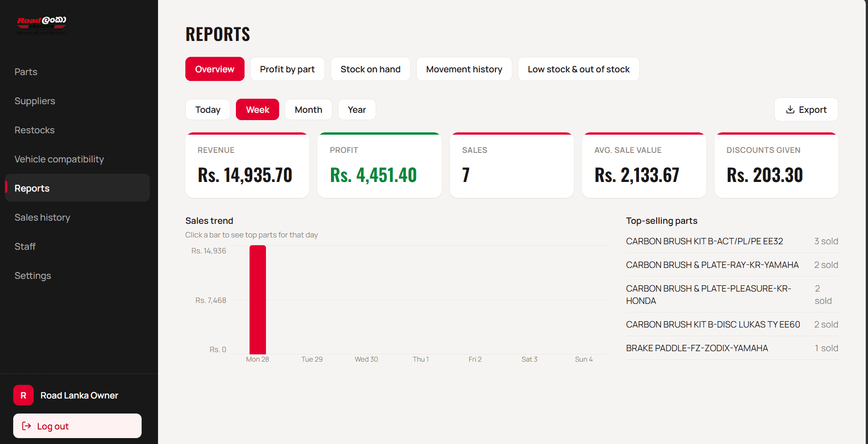Select the Week period filter
The height and width of the screenshot is (444, 868).
coord(257,110)
